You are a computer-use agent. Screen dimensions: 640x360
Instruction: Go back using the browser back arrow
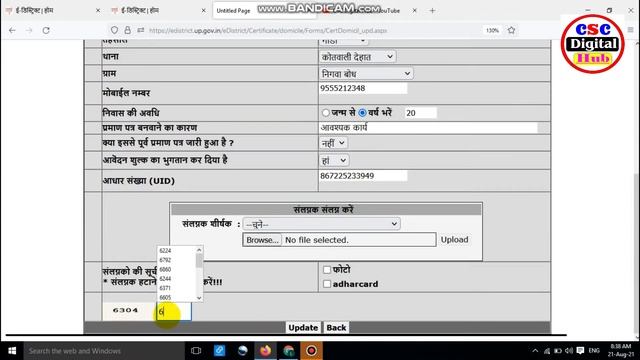click(x=12, y=30)
